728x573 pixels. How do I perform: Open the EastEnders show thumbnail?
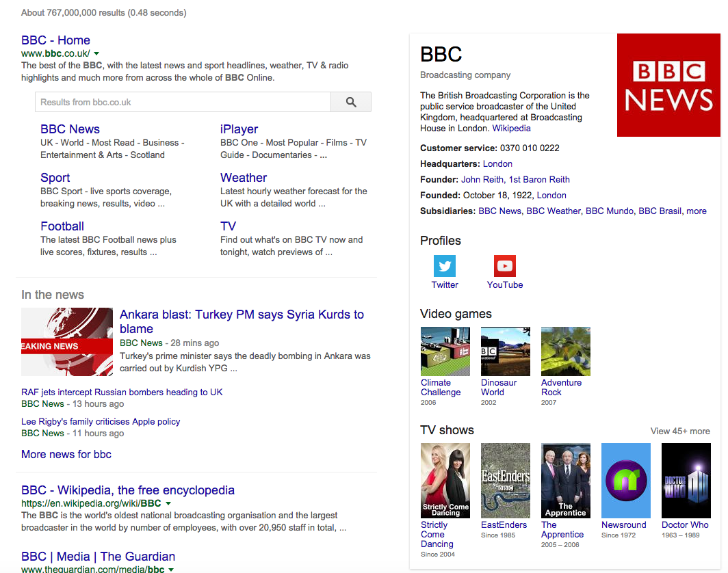coord(505,480)
